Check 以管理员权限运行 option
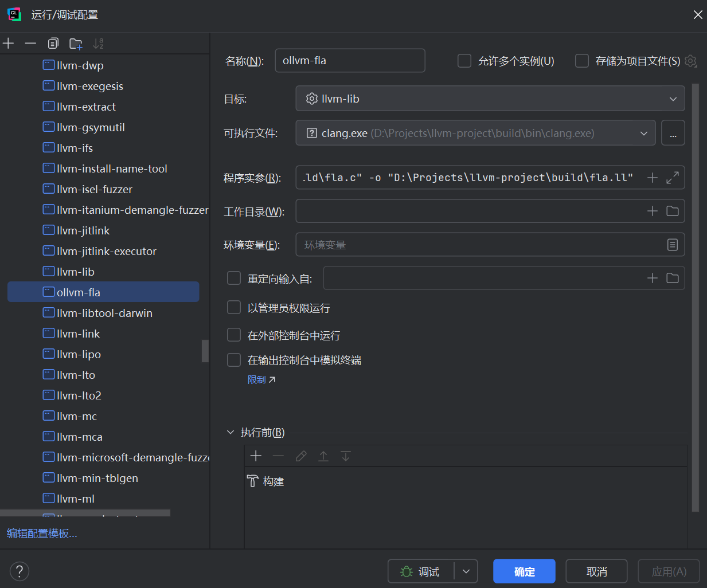707x588 pixels. coord(234,307)
